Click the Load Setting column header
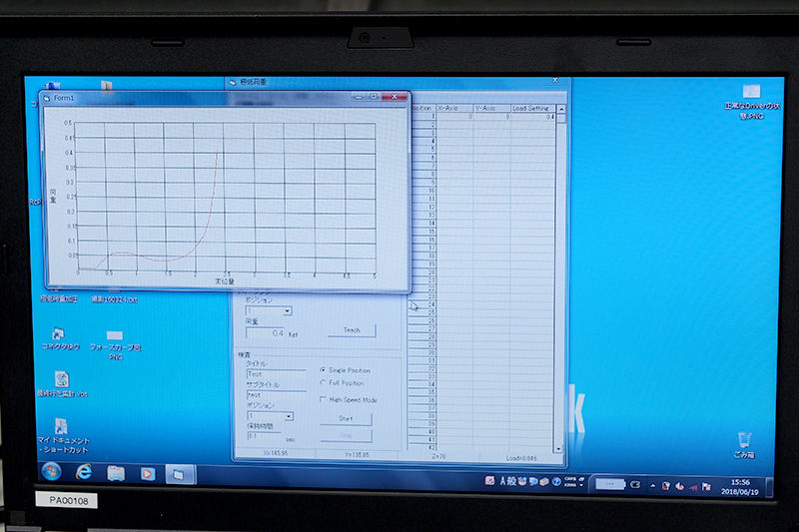The height and width of the screenshot is (532, 799). (x=532, y=109)
